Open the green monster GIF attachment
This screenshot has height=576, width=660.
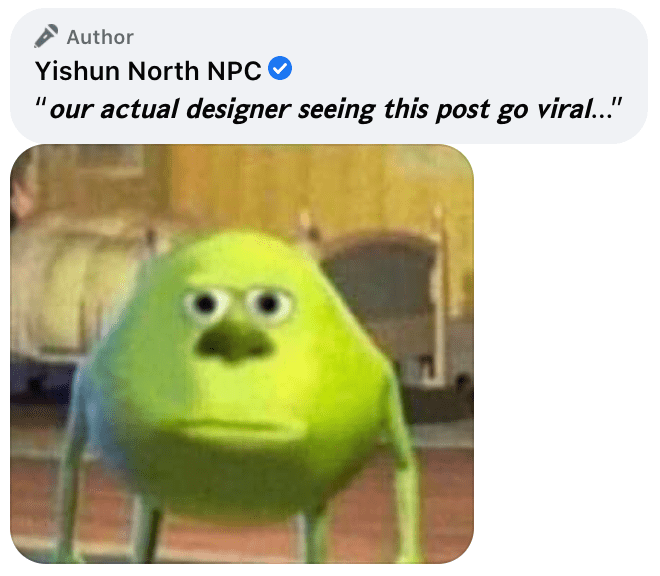242,354
